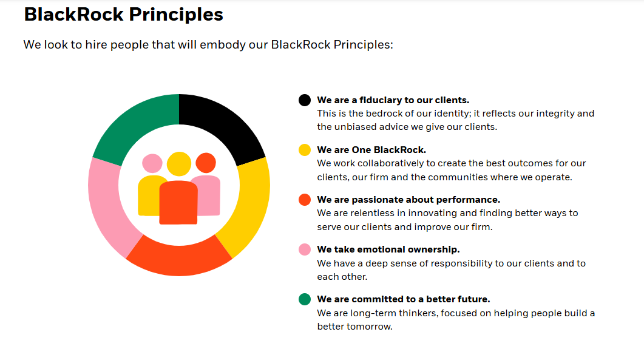Select the orange performance legend dot

pyautogui.click(x=304, y=200)
